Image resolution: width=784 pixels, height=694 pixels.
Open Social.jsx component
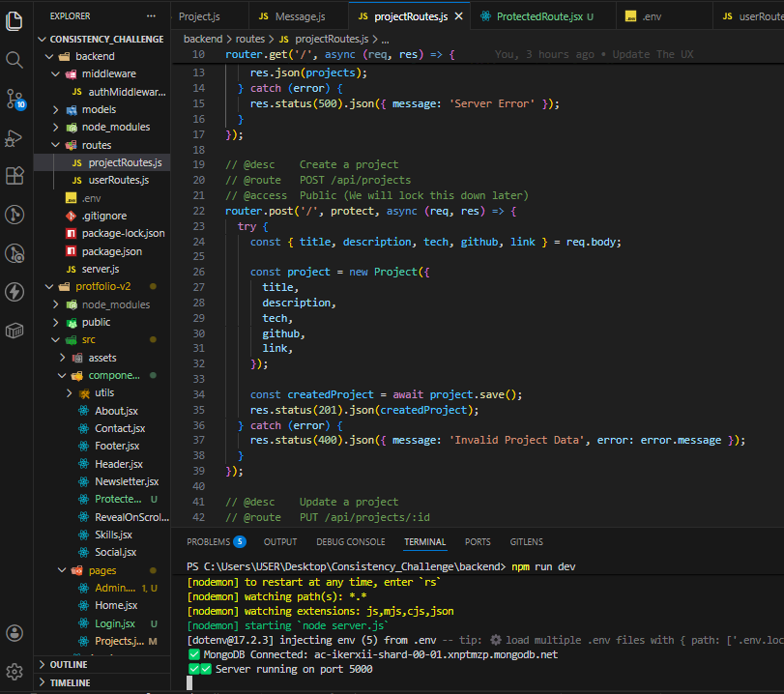click(x=102, y=553)
